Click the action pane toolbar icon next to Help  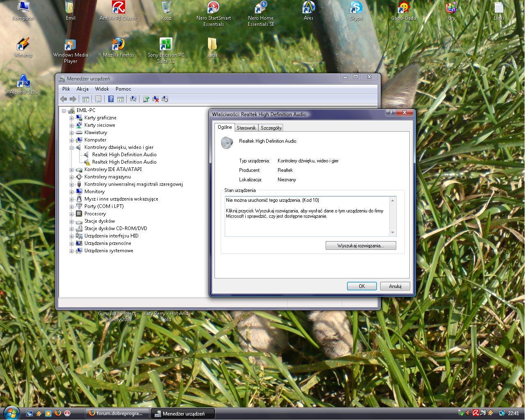[121, 99]
